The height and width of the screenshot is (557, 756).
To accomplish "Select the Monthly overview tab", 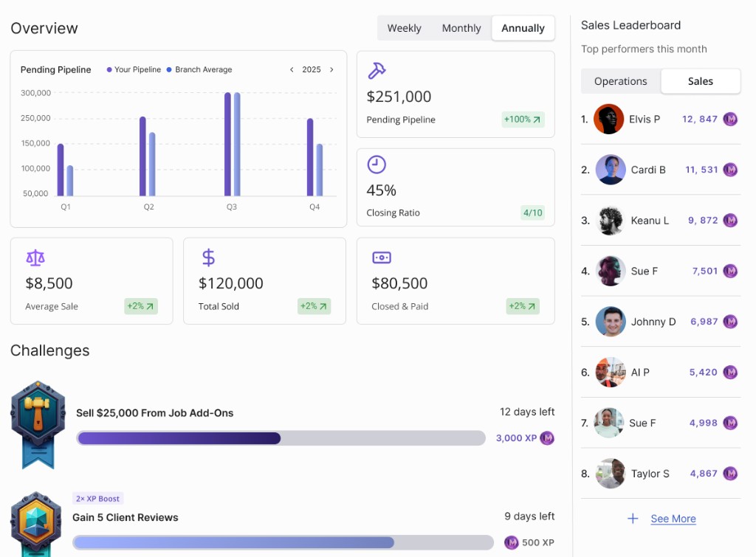I will tap(461, 28).
